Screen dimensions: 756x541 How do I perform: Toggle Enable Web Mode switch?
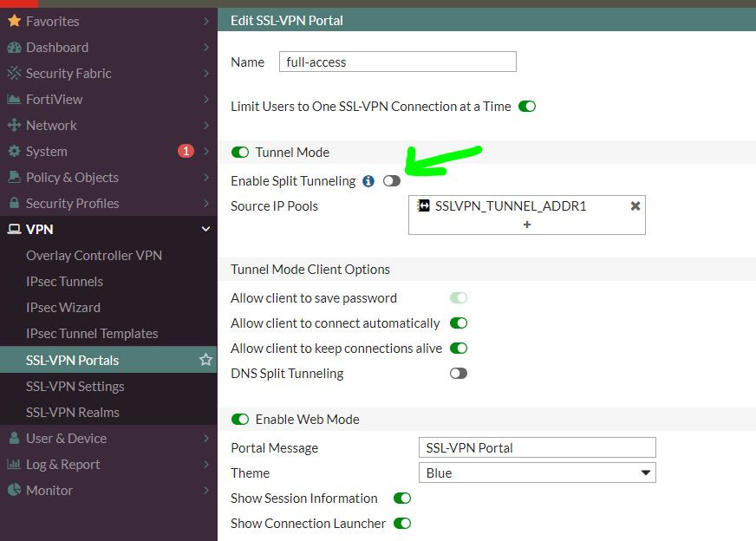coord(240,420)
